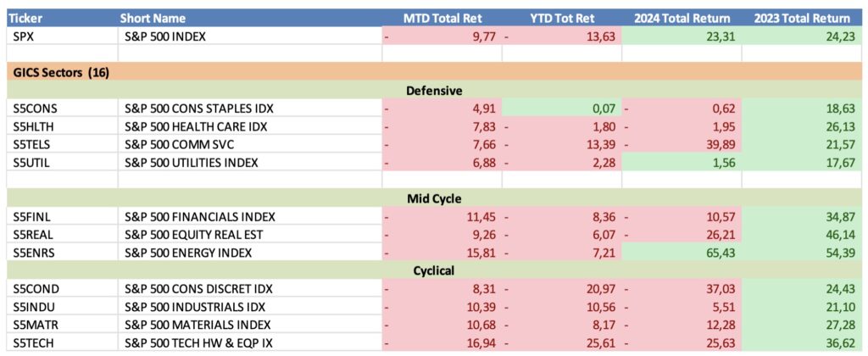Select S&P 500 HEALTH CARE IDX cell

(197, 126)
